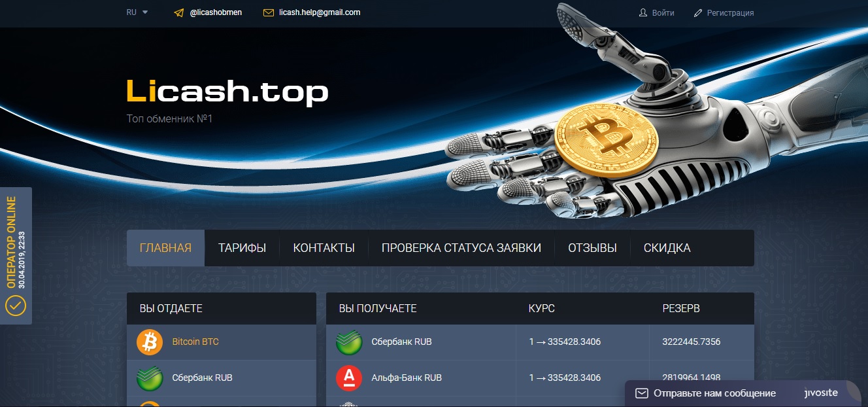868x407 pixels.
Task: Open the СКИДКА tab
Action: pyautogui.click(x=667, y=248)
